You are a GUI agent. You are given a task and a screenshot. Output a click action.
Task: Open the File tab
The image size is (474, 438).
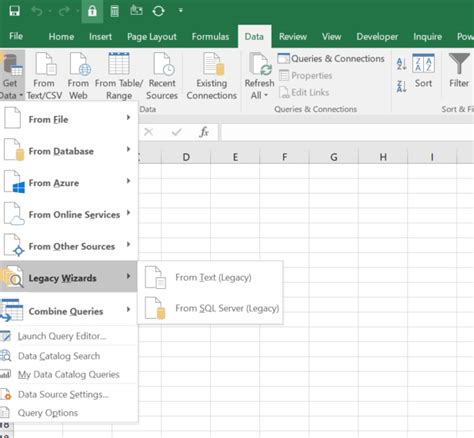[x=16, y=36]
